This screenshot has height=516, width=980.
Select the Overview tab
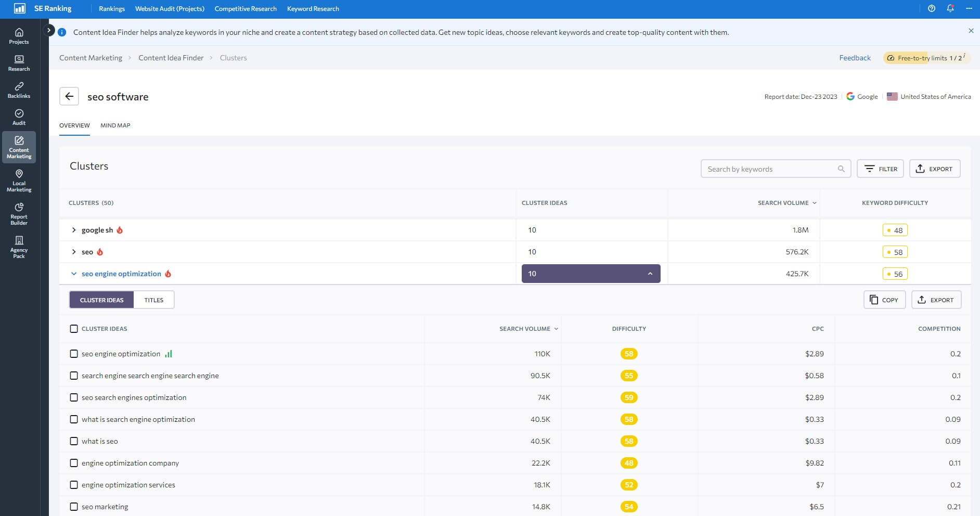point(74,125)
